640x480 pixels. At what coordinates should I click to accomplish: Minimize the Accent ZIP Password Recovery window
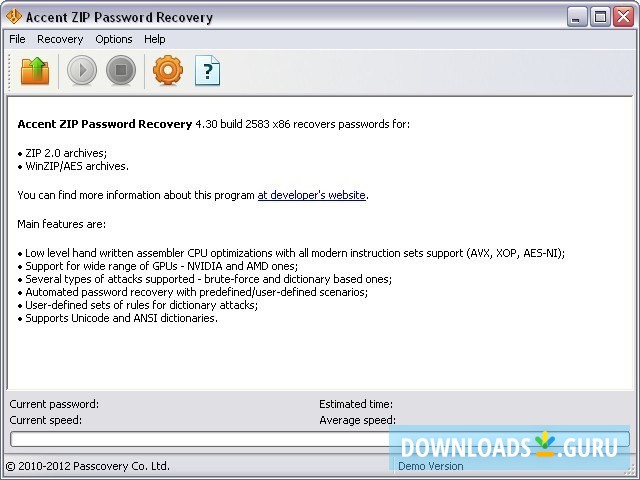tap(577, 17)
